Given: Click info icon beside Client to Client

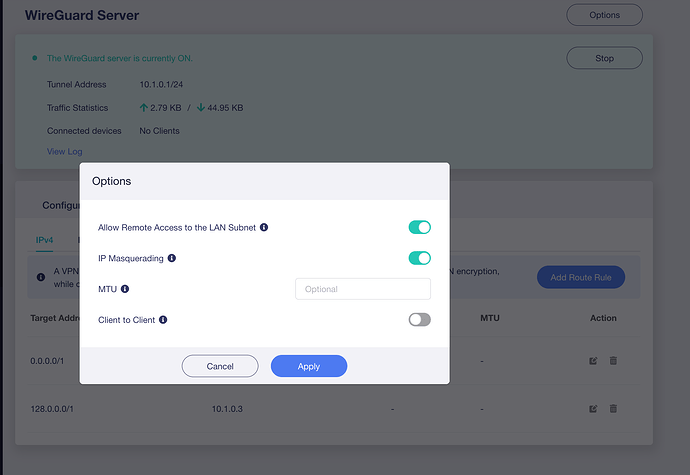Looking at the screenshot, I should (163, 320).
